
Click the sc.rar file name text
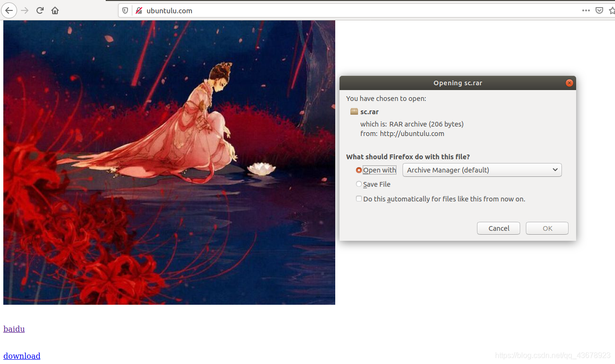tap(369, 112)
